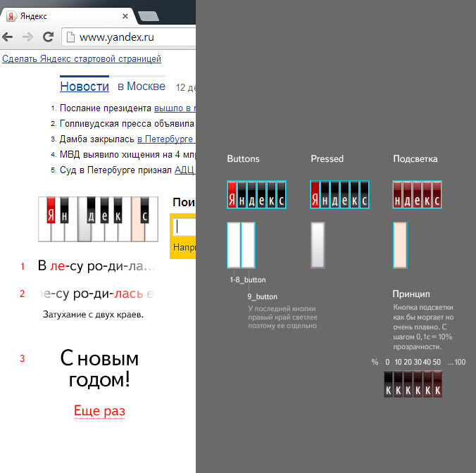The image size is (476, 473).
Task: Click the 'Подсветка' heading in spec sheet
Action: point(415,158)
